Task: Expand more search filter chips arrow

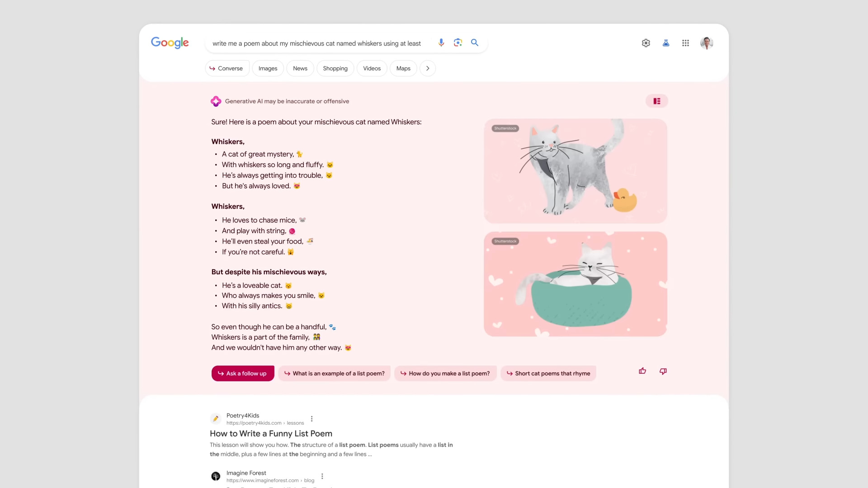Action: 428,69
